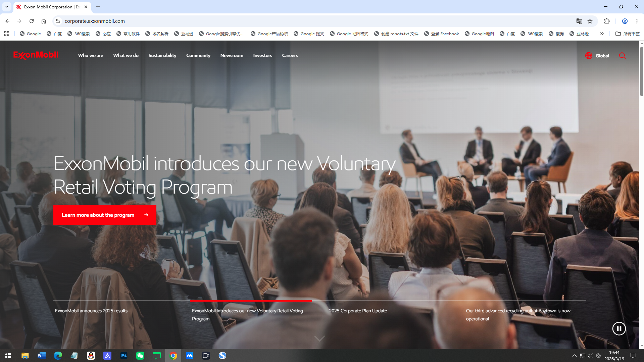Show more bookmarks chevron

[x=602, y=34]
